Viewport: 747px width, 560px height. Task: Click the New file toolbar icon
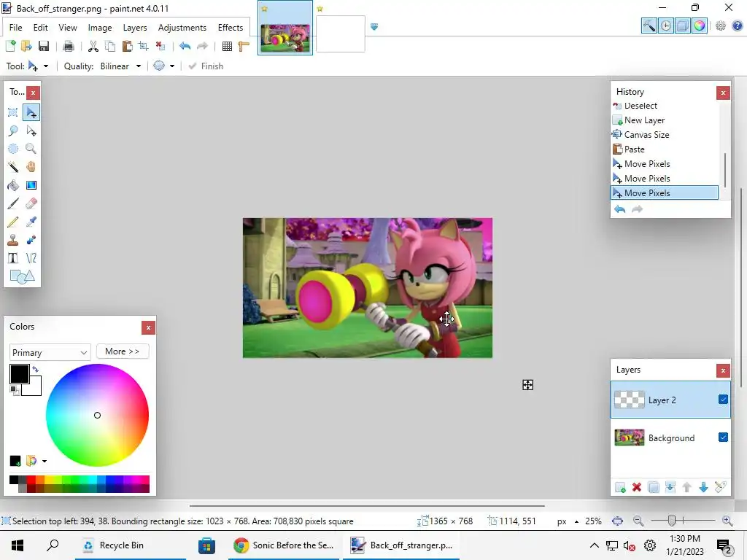10,46
